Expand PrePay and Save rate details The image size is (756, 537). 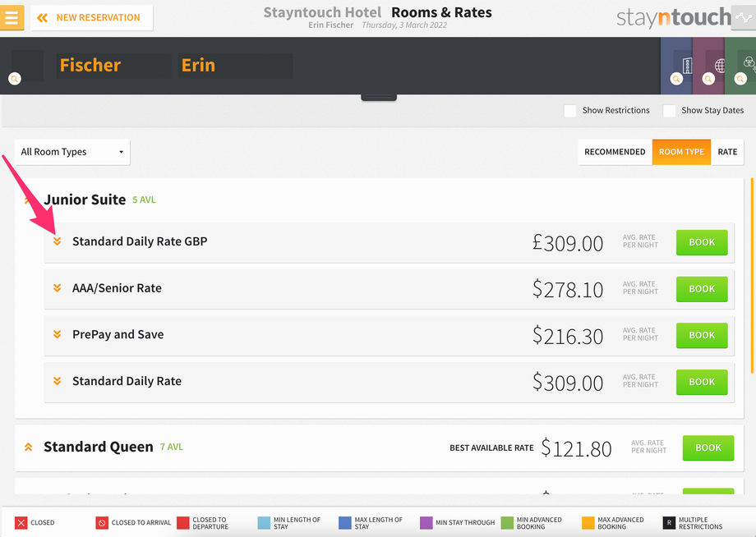57,334
